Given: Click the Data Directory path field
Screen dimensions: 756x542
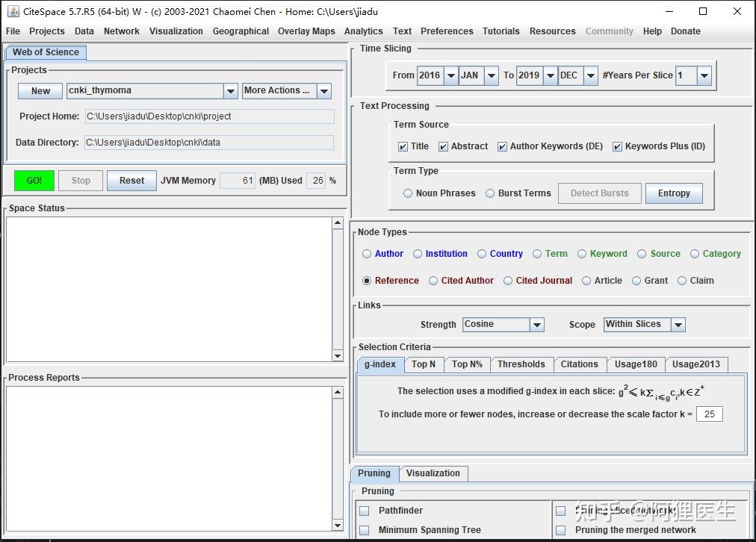Looking at the screenshot, I should click(x=208, y=143).
